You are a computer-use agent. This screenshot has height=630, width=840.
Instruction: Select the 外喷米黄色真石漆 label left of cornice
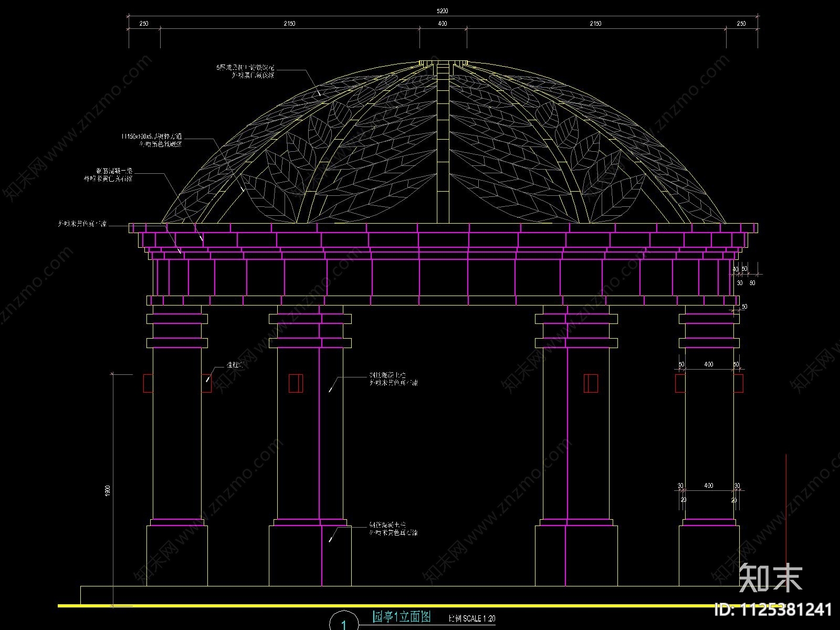click(81, 224)
